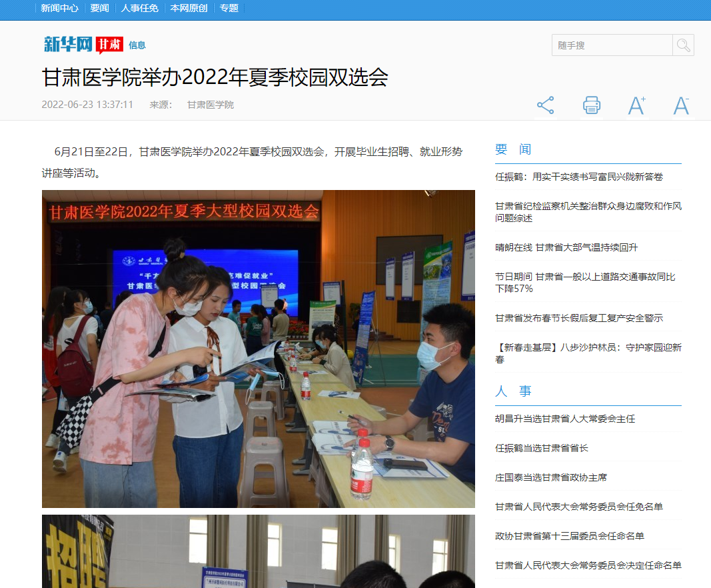Viewport: 711px width, 588px height.
Task: Click the share icon
Action: tap(546, 105)
